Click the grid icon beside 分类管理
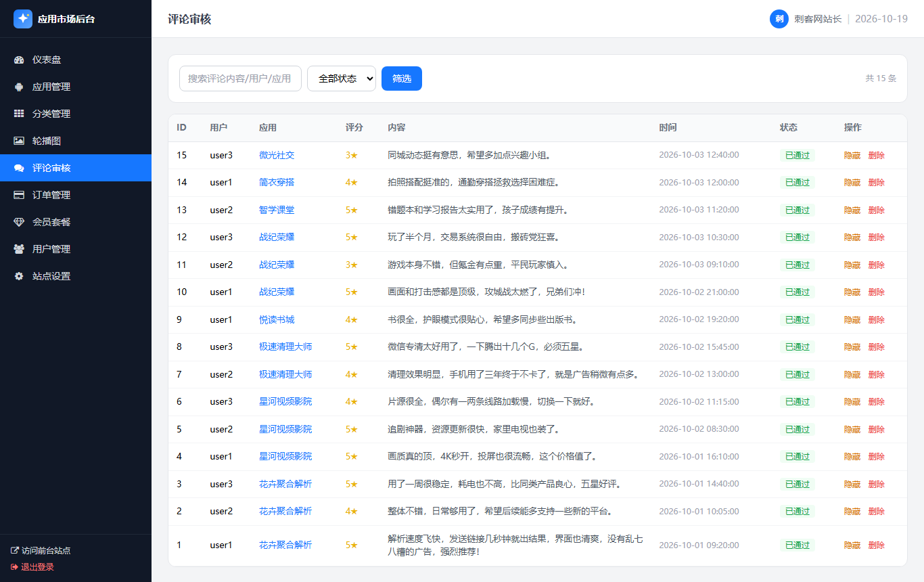Image resolution: width=924 pixels, height=582 pixels. [19, 114]
